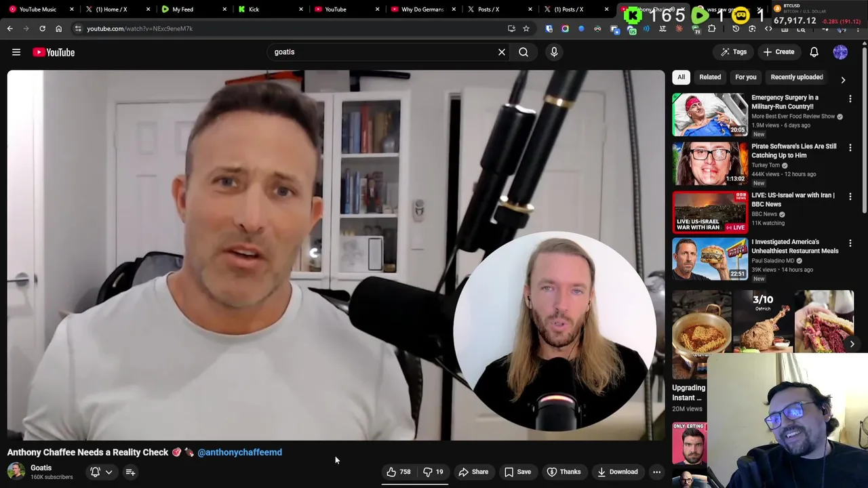This screenshot has width=868, height=488.
Task: Open the Create menu
Action: click(778, 52)
